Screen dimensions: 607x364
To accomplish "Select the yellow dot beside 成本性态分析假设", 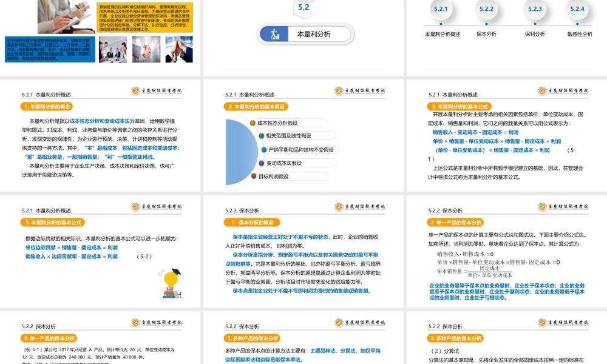I will click(x=253, y=123).
